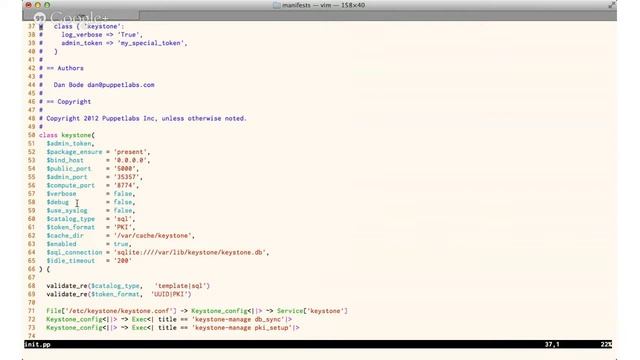Click the '0.0.0.0' bind host value
Viewport: 640px width, 360px height.
tap(130, 160)
